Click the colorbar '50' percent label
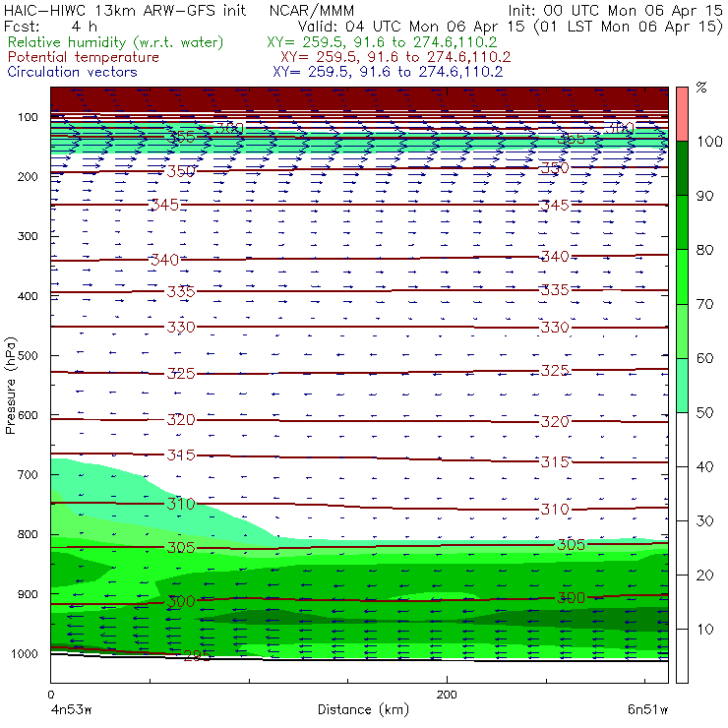Viewport: 728px width, 728px height. [704, 412]
